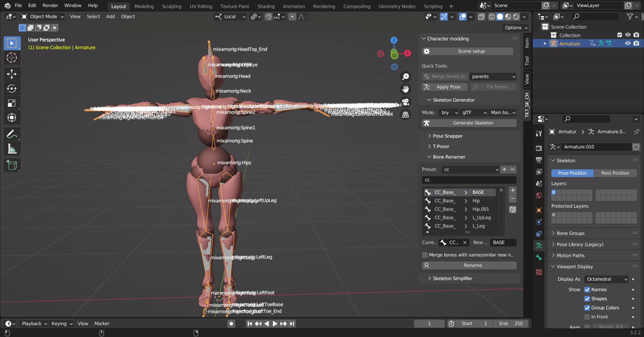Hide Armature in viewport via eye icon
644x337 pixels.
[628, 44]
